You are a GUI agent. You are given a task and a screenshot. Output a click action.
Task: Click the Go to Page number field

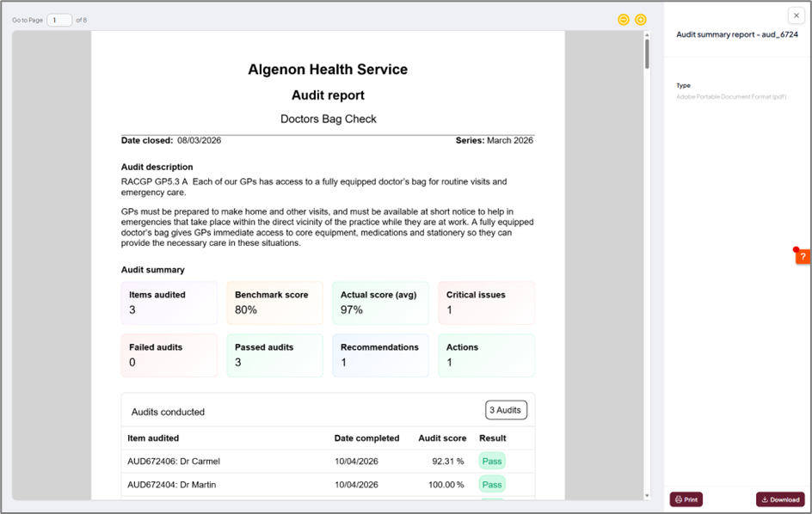[59, 20]
